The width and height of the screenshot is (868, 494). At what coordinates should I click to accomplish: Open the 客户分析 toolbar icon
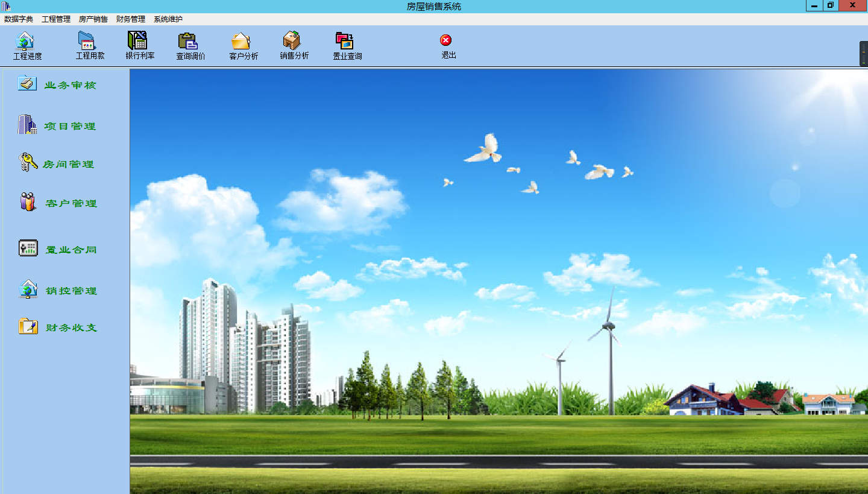tap(241, 40)
